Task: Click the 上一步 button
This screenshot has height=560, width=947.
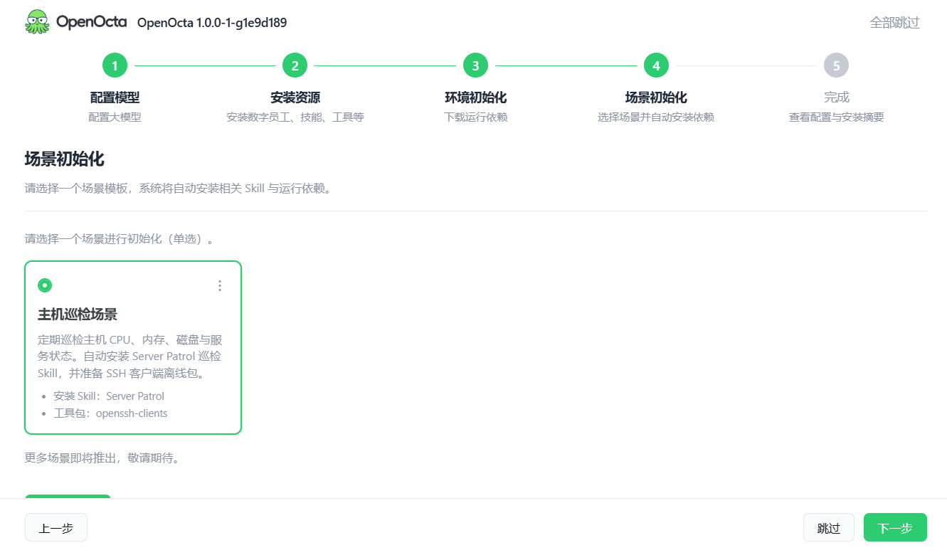Action: coord(56,527)
